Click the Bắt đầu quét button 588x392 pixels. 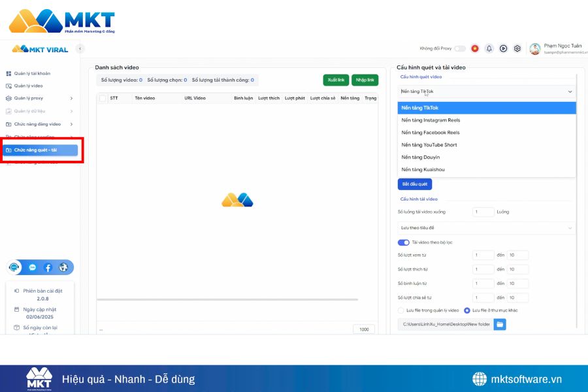point(414,184)
